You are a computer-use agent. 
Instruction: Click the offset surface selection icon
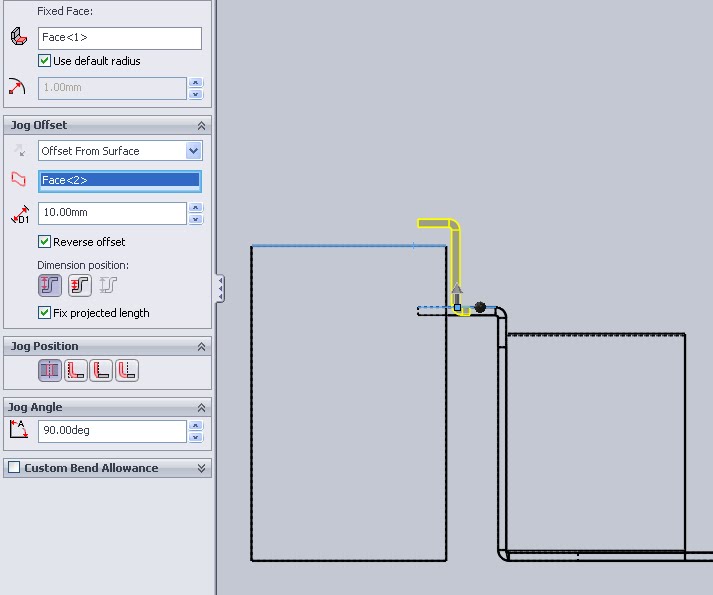tap(18, 179)
